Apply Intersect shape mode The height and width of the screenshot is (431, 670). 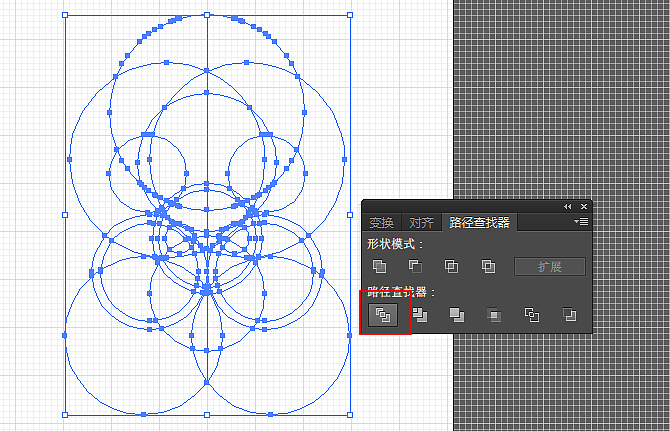[x=451, y=267]
